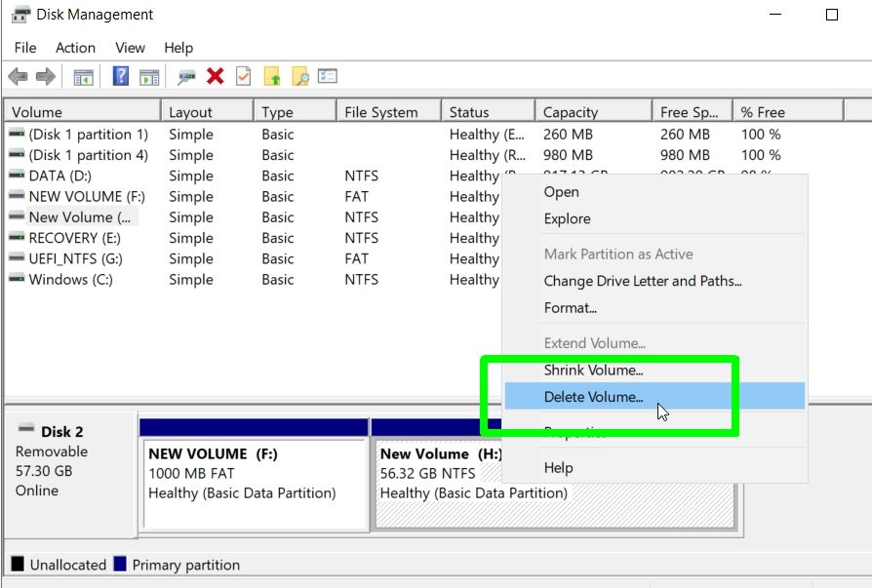
Task: Select Change Drive Letter and Paths
Action: pyautogui.click(x=654, y=281)
